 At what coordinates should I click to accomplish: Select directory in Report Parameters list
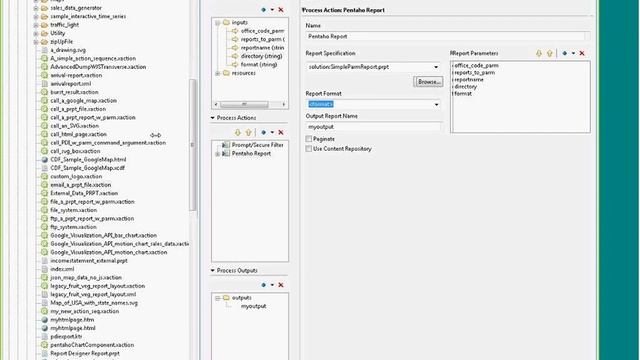465,87
